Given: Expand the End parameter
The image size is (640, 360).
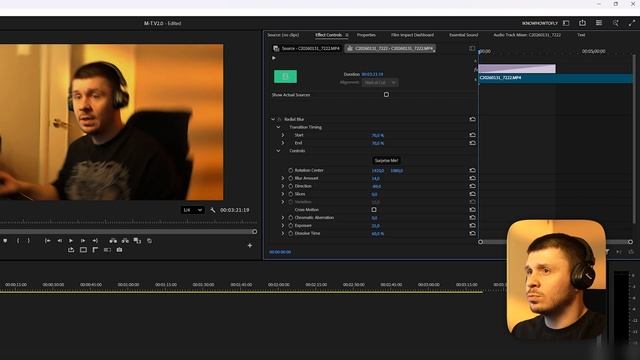Looking at the screenshot, I should [283, 143].
